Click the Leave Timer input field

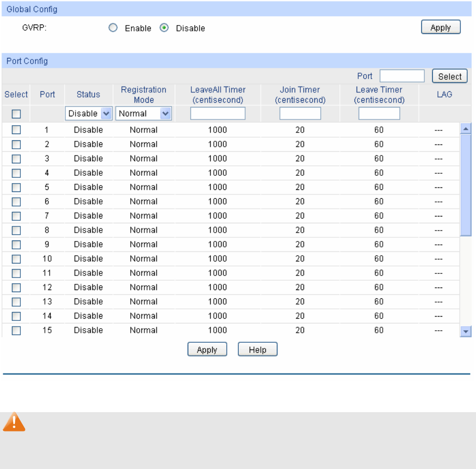(379, 113)
